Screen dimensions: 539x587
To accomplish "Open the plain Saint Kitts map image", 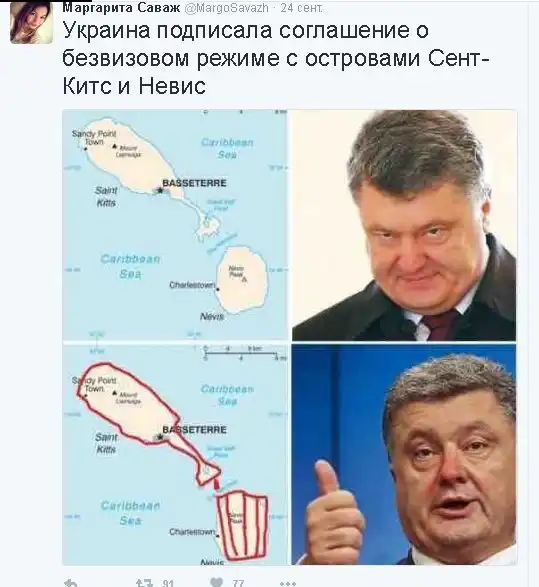I will 175,225.
